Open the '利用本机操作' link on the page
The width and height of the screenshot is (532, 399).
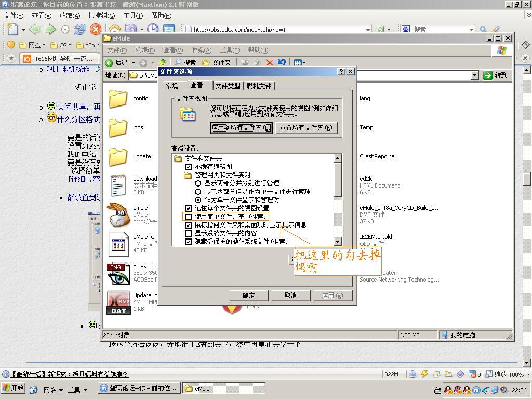pos(68,69)
